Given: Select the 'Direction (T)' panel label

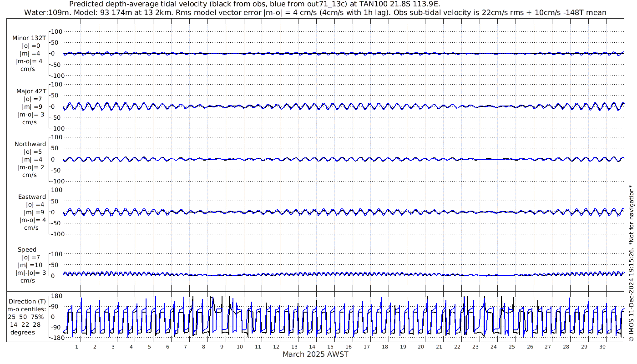Looking at the screenshot, I should click(28, 302).
